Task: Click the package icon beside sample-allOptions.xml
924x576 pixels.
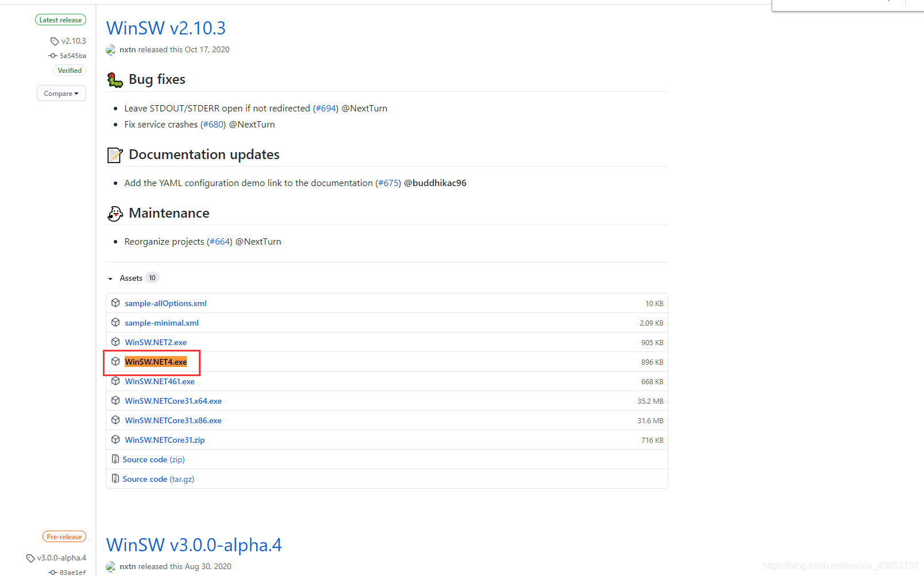Action: click(x=115, y=303)
